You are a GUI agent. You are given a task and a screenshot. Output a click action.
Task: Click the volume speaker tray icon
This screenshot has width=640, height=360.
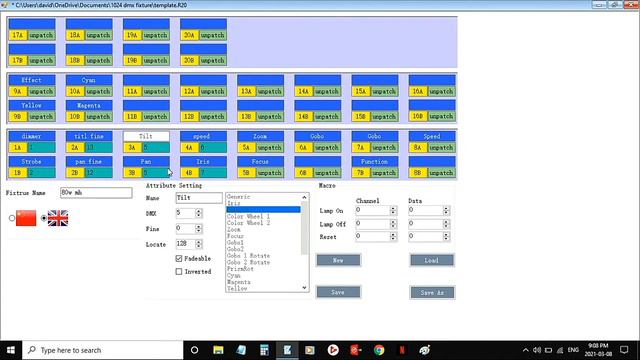537,350
